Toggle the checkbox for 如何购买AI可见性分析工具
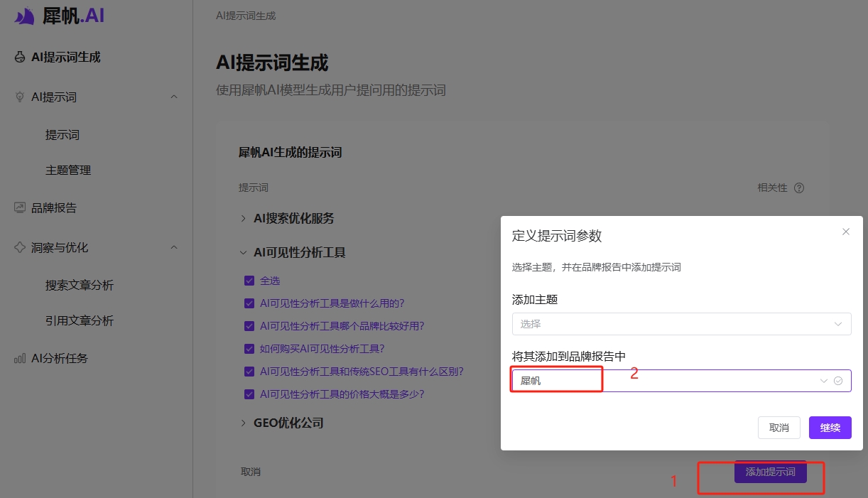This screenshot has height=498, width=868. point(250,348)
